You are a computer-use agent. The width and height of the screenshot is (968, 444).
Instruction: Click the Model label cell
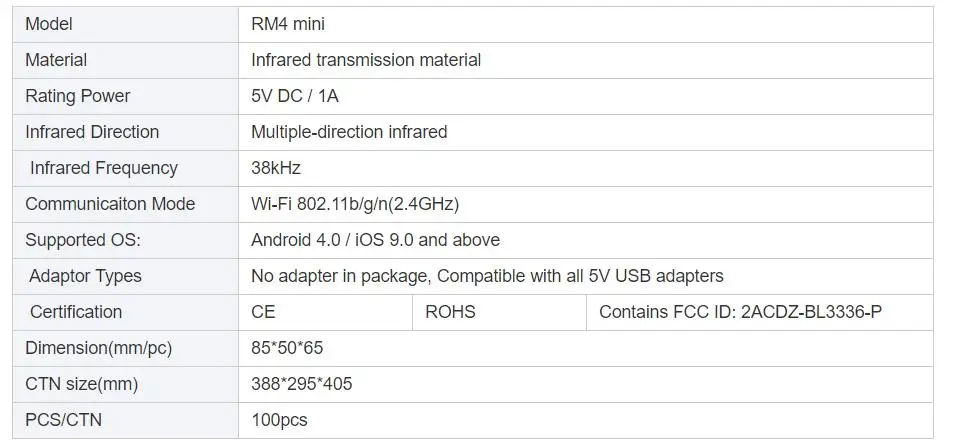(x=125, y=25)
